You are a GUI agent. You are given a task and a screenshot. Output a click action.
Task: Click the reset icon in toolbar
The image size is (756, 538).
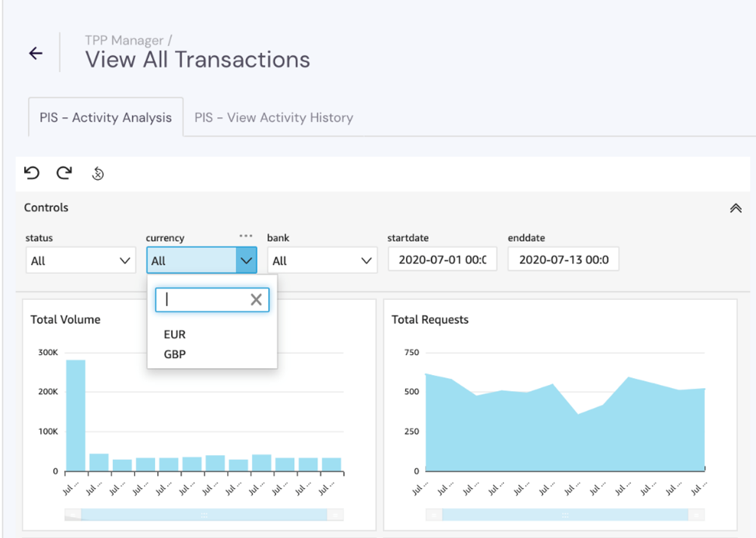click(x=98, y=174)
